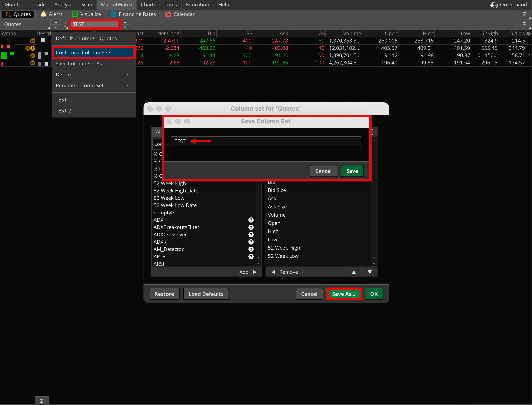The image size is (532, 405).
Task: Show help for AM_Detector
Action: click(251, 249)
